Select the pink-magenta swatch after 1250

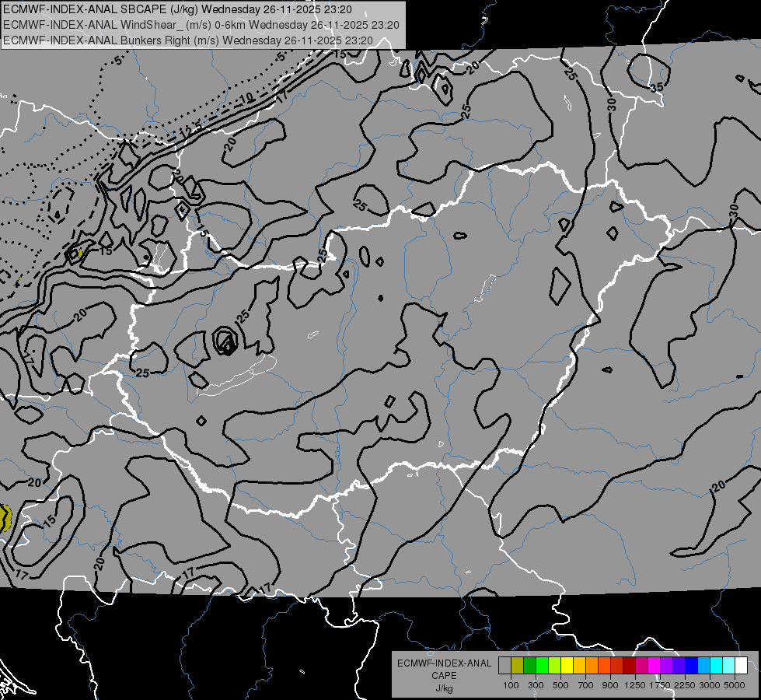pos(641,665)
